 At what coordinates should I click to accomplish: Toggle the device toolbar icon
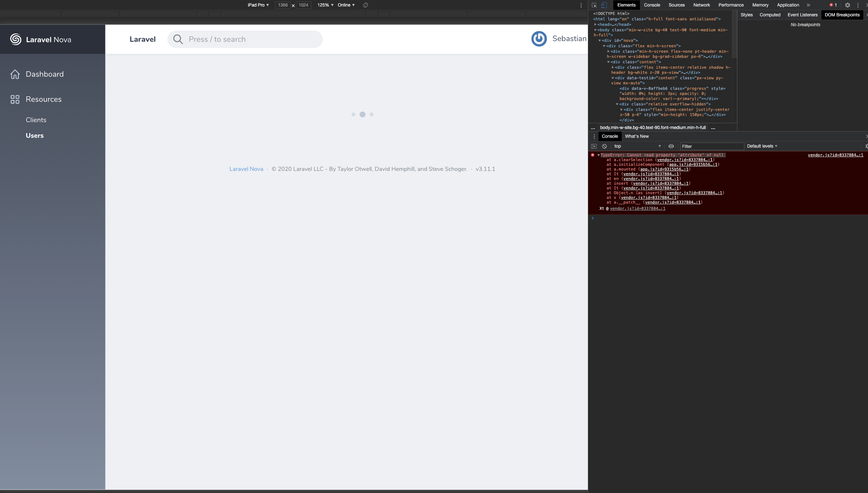pyautogui.click(x=604, y=5)
